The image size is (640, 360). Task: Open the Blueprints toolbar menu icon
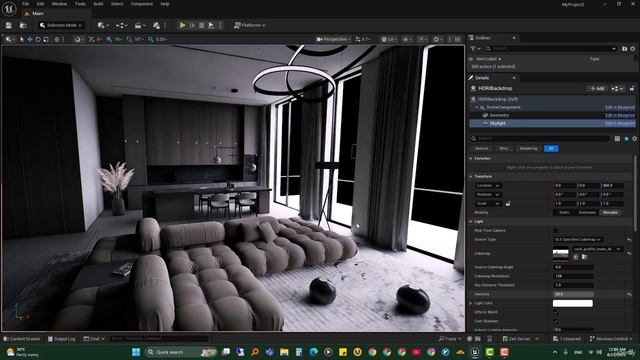coord(121,25)
